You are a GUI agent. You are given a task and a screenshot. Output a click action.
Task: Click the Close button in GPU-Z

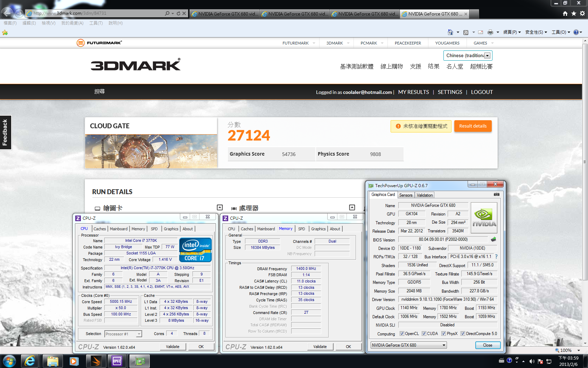488,345
